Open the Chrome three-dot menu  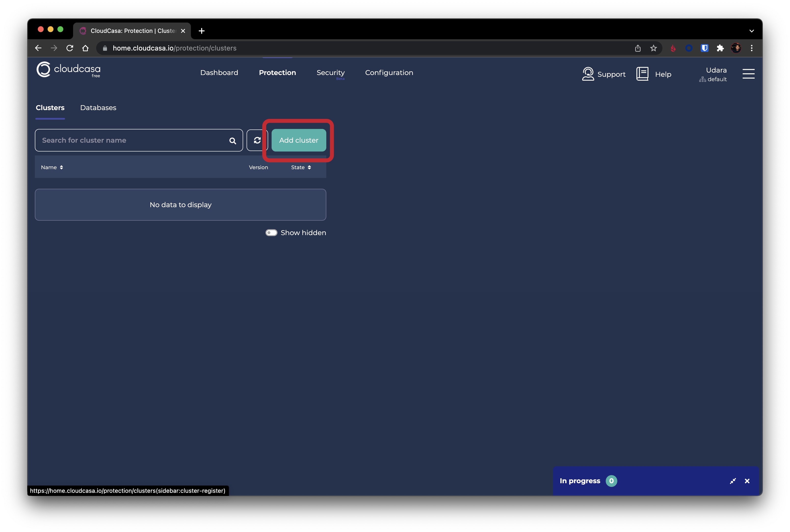tap(751, 48)
